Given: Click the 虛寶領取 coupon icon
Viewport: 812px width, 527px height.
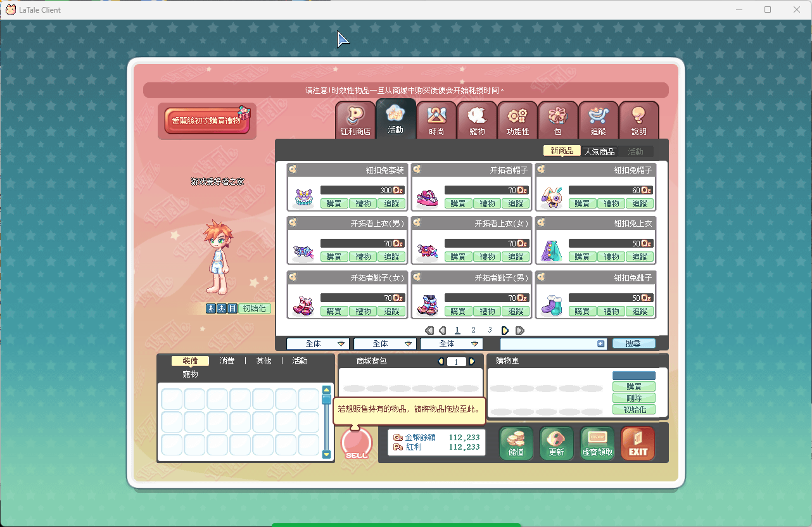Looking at the screenshot, I should tap(597, 443).
